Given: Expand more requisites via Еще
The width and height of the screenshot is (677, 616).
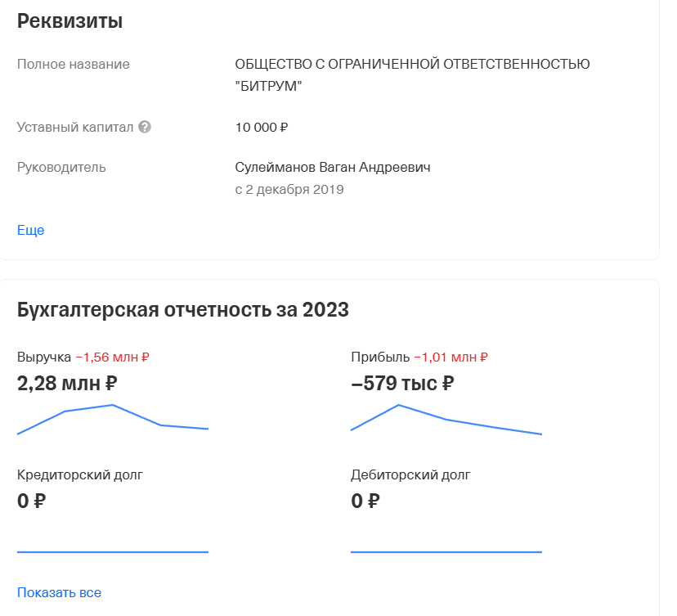Looking at the screenshot, I should click(x=30, y=230).
